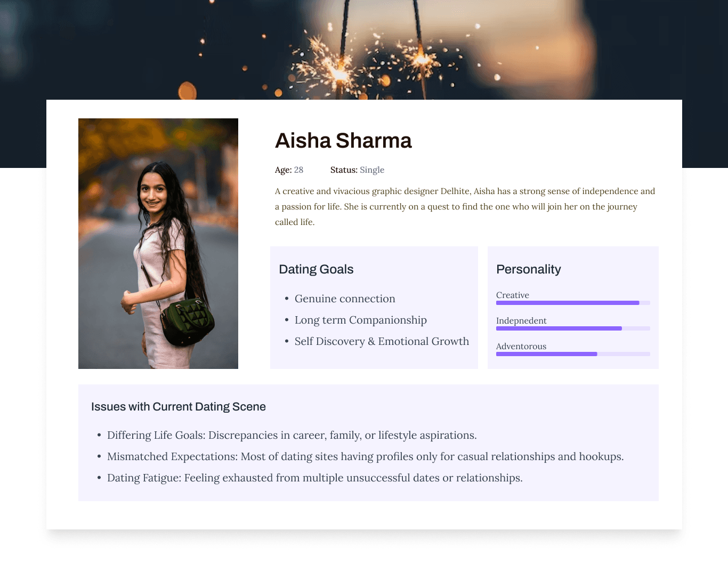Click the Creative personality bar
Screen dimensions: 728x571
tap(573, 303)
